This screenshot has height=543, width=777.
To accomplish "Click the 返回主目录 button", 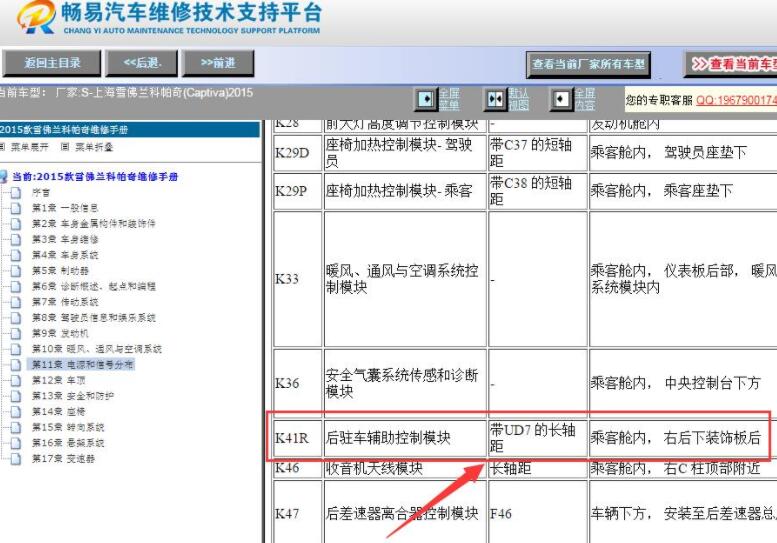I will [x=52, y=63].
